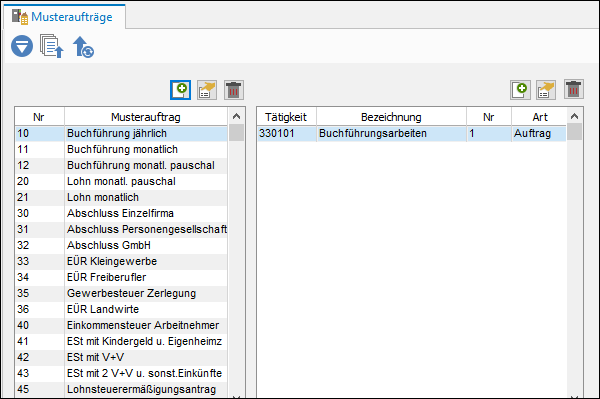Click the blue filter funnel icon

tap(22, 46)
